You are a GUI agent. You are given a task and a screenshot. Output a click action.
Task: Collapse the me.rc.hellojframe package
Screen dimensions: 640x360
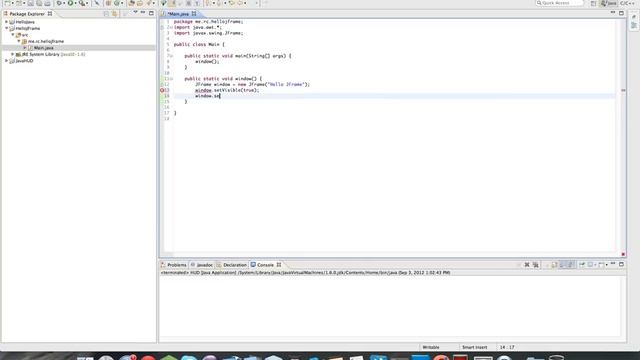[19, 41]
